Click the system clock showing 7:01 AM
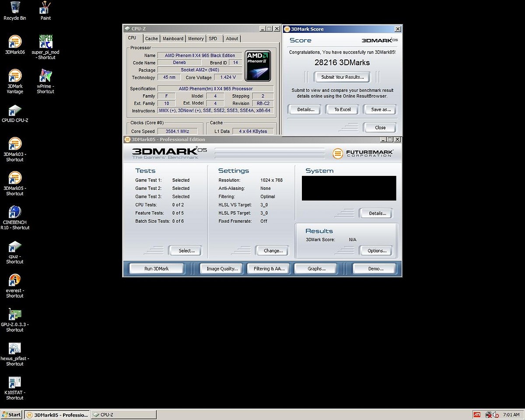The width and height of the screenshot is (525, 420). (x=511, y=414)
